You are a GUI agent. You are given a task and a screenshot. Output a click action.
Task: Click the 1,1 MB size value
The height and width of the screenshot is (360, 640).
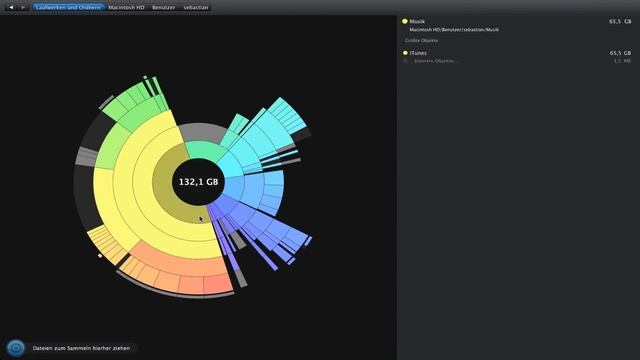click(x=622, y=61)
